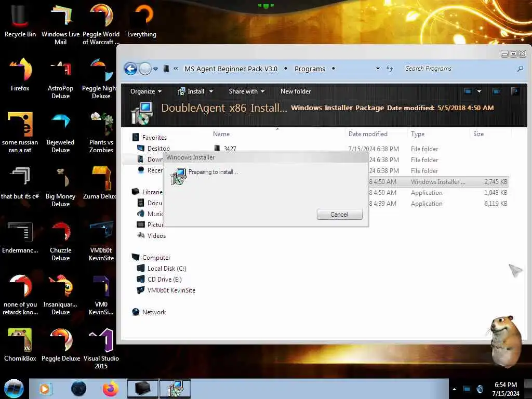Click MS Agent Beginner Pack V3.0 breadcrumb

click(231, 69)
